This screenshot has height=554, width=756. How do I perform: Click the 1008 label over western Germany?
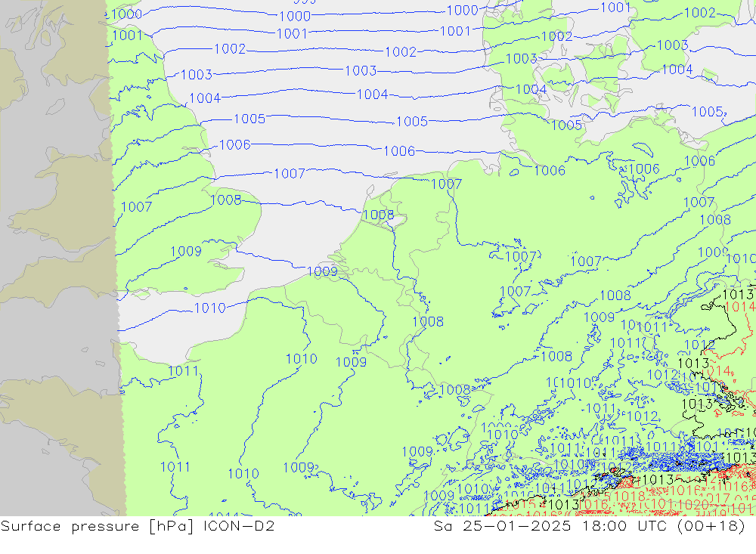point(428,322)
